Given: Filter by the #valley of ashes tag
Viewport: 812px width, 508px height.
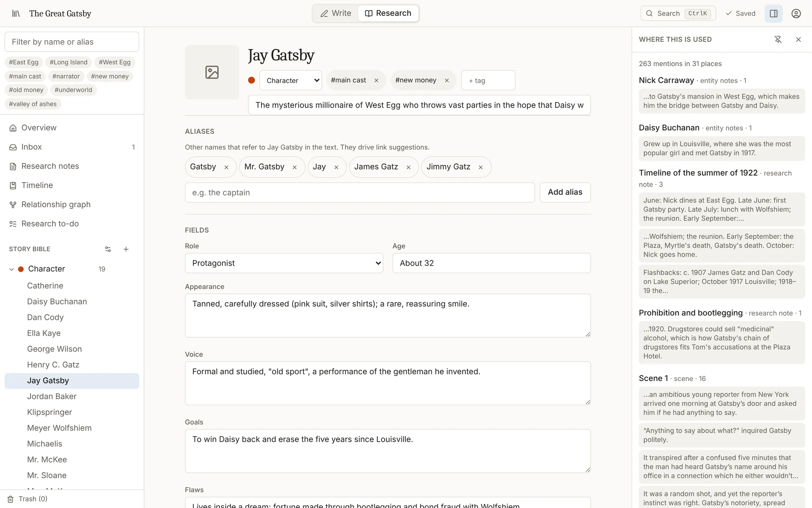Looking at the screenshot, I should pos(33,104).
